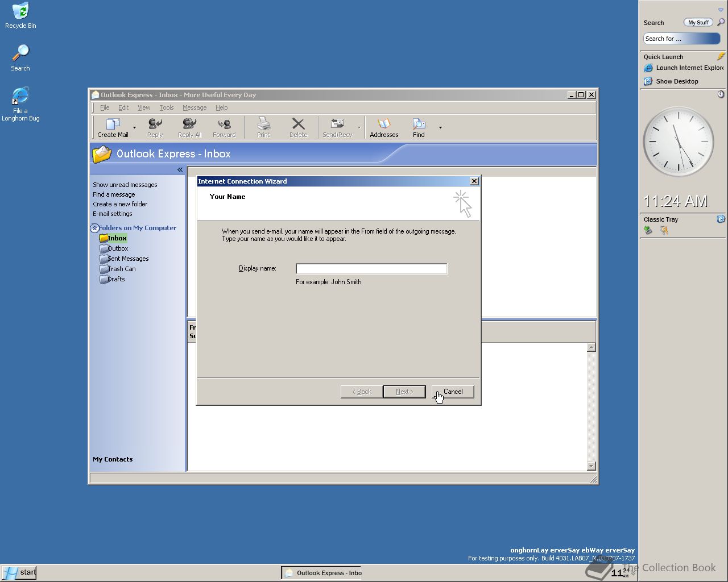The width and height of the screenshot is (728, 582).
Task: Open E-mail settings link
Action: tap(113, 214)
